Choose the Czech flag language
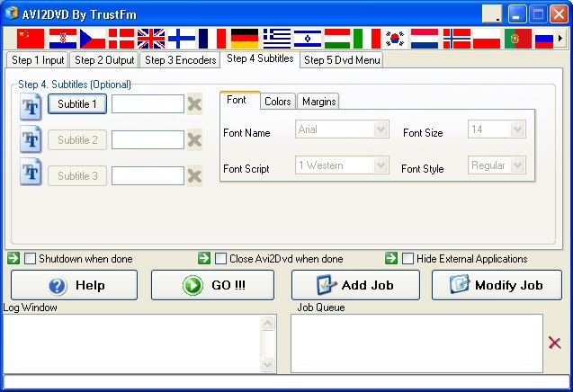 point(93,39)
